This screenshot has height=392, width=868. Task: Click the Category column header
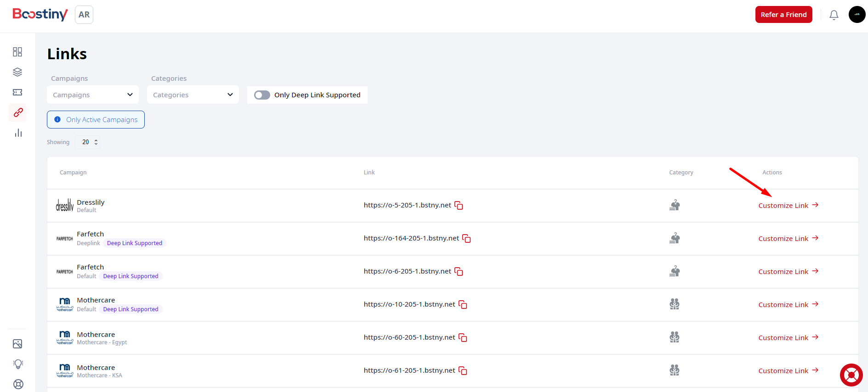(x=681, y=173)
